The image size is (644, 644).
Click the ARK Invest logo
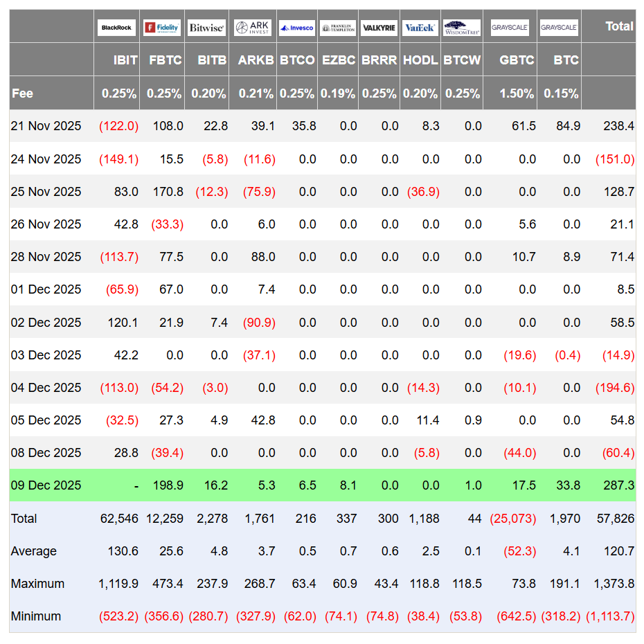(x=253, y=28)
